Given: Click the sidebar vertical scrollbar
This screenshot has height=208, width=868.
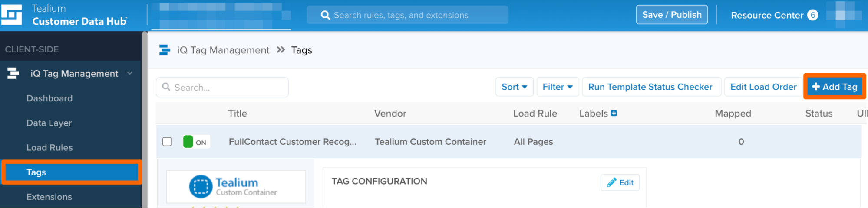Looking at the screenshot, I should pos(145,120).
